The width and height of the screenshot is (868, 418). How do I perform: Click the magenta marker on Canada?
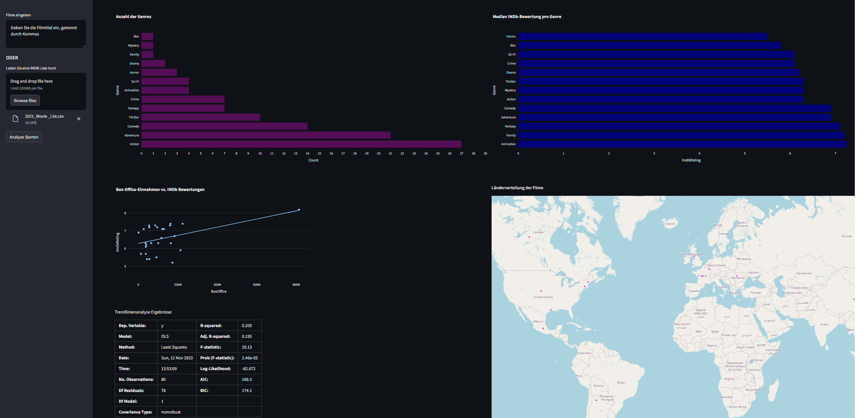pos(529,237)
